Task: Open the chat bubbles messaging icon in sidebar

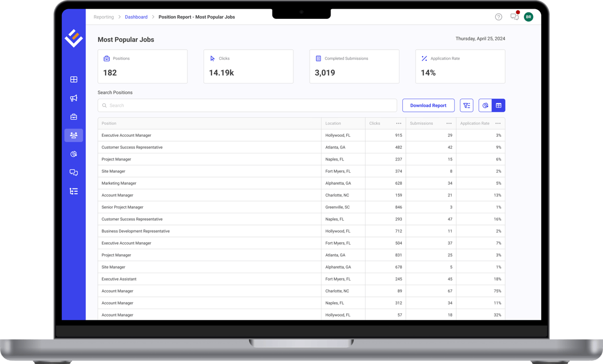Action: tap(74, 172)
